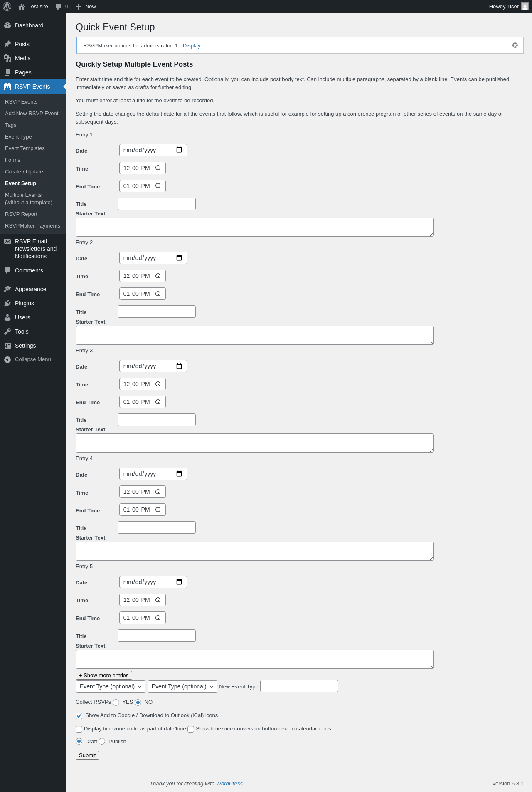This screenshot has width=532, height=792.
Task: Focus the Entry 3 Title input
Action: 157,420
